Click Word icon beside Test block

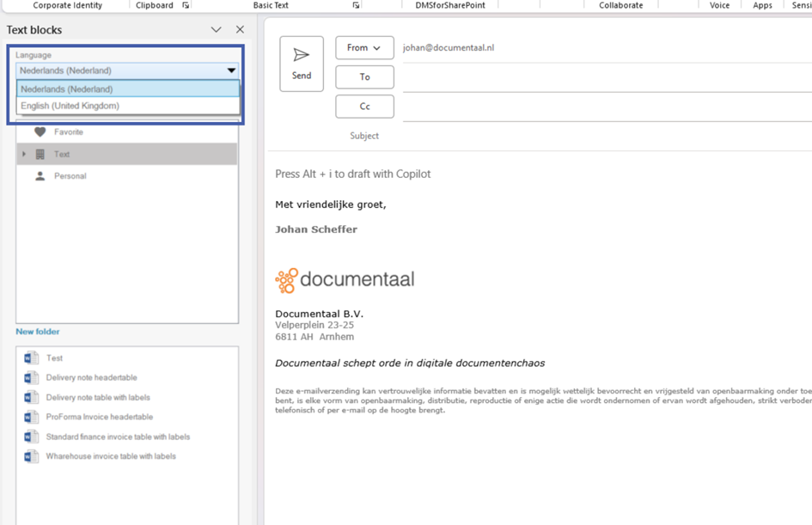coord(31,357)
